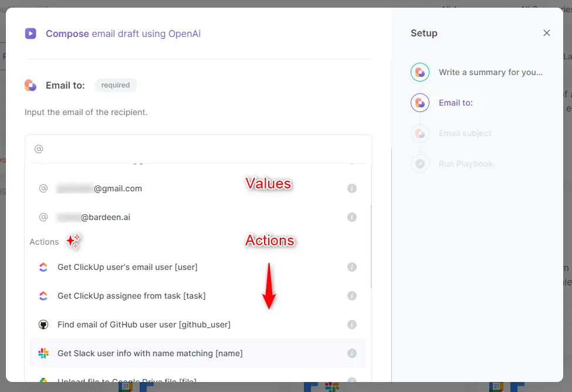Click the purple play icon beside Compose
The height and width of the screenshot is (392, 572).
pyautogui.click(x=31, y=33)
